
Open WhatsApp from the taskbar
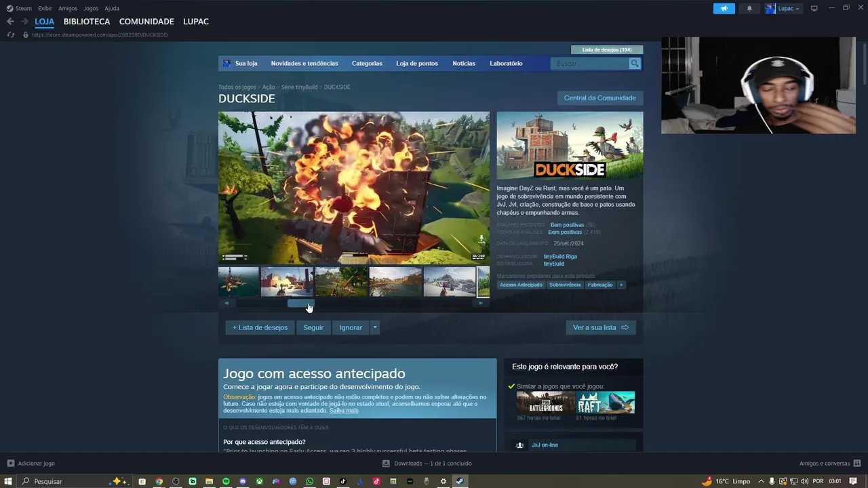310,481
